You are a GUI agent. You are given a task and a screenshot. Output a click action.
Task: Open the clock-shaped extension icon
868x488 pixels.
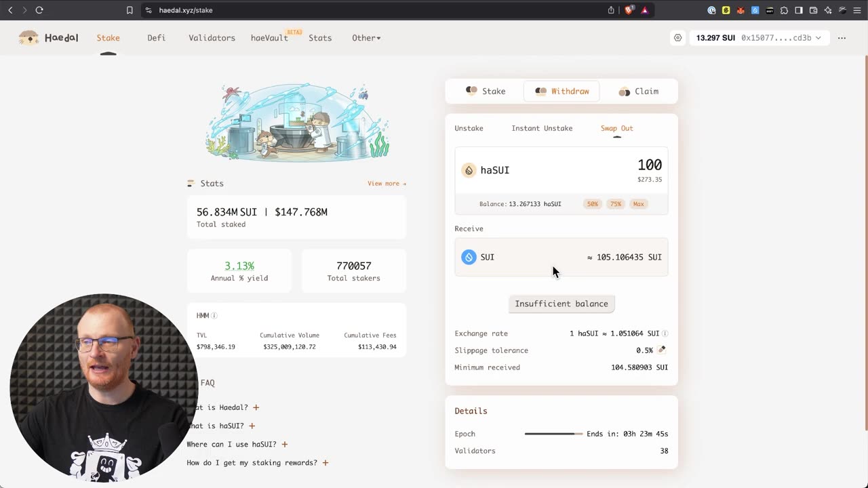[x=711, y=10]
